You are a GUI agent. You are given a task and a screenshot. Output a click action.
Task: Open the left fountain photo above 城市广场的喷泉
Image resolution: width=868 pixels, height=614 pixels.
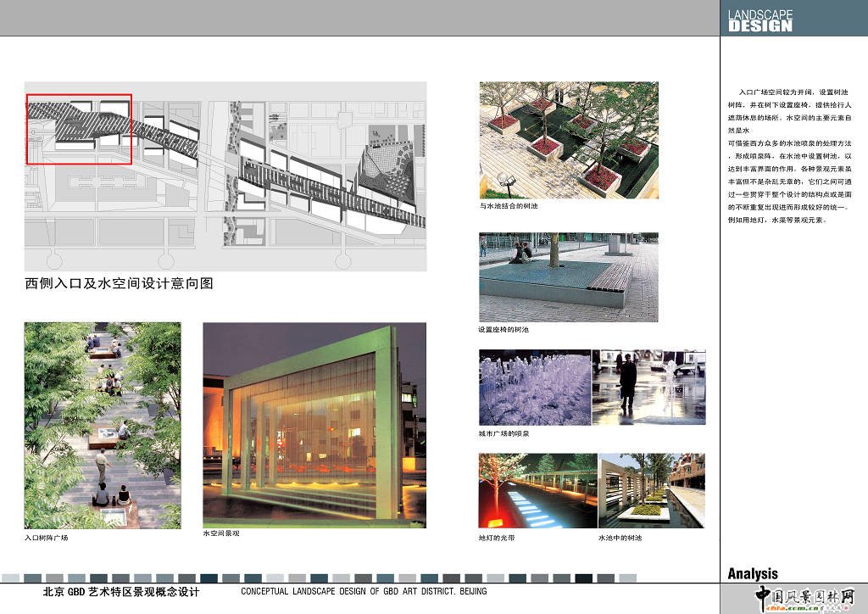pyautogui.click(x=534, y=387)
